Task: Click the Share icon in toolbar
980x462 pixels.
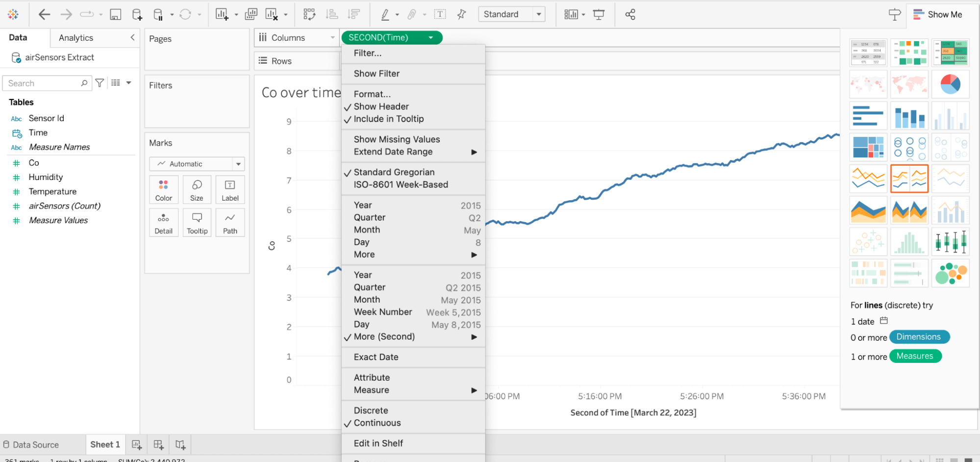Action: [x=630, y=15]
